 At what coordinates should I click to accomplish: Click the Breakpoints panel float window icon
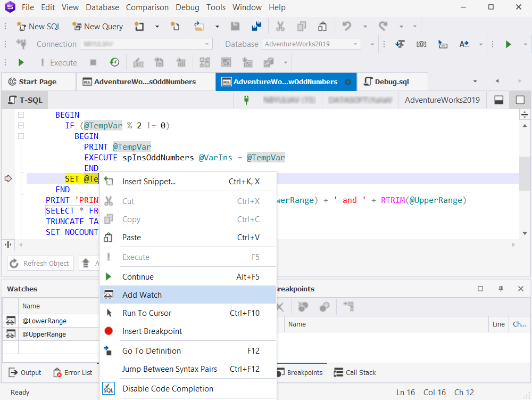point(480,289)
